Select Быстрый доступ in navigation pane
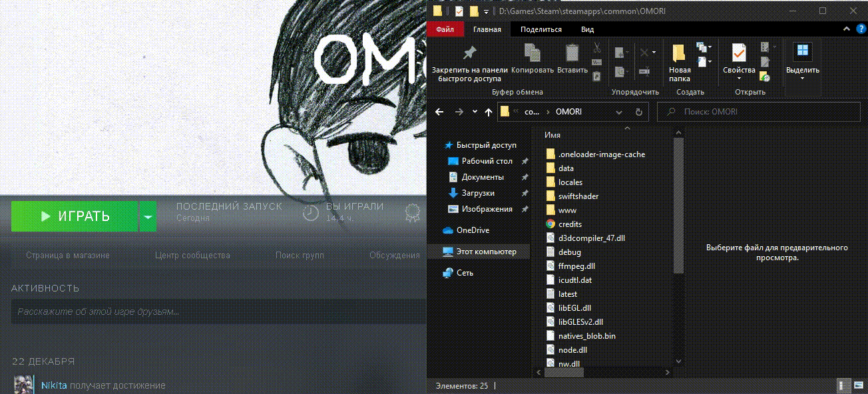This screenshot has width=868, height=394. pyautogui.click(x=486, y=145)
